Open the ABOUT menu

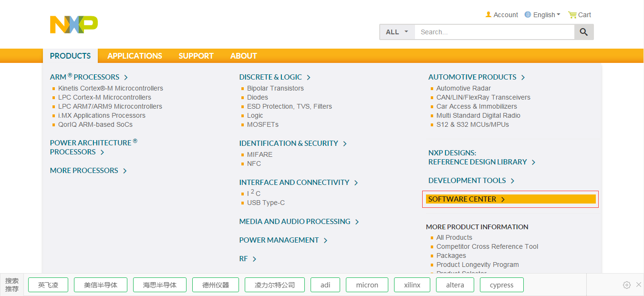point(244,56)
